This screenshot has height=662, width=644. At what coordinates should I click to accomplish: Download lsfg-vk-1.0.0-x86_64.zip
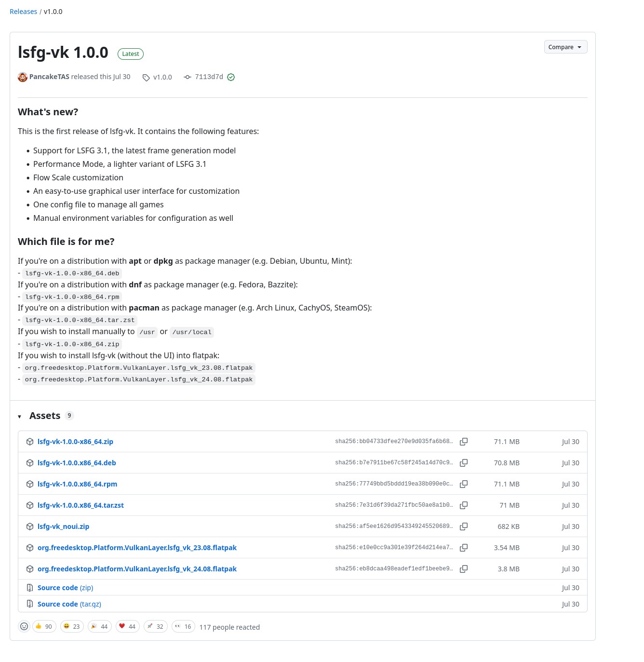tap(75, 442)
